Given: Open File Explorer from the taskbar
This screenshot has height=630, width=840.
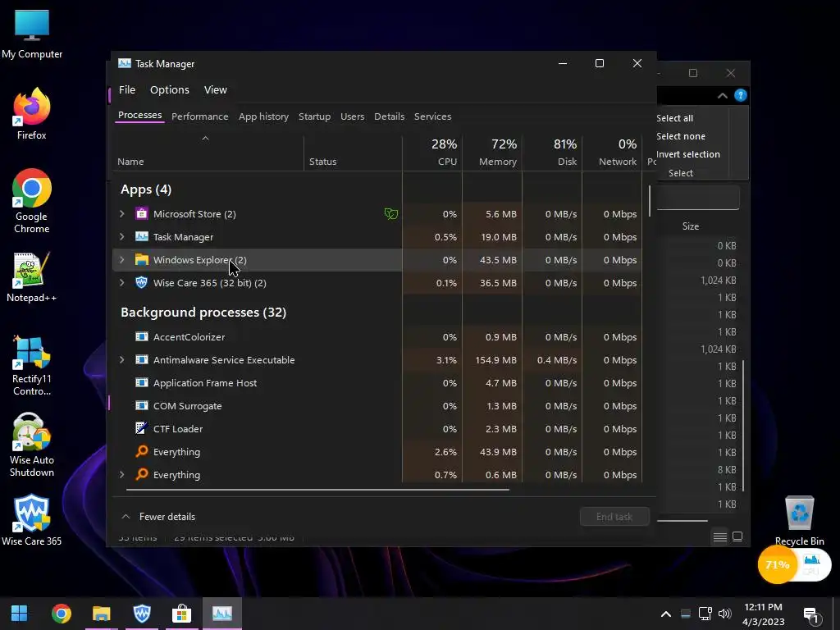Looking at the screenshot, I should click(101, 614).
